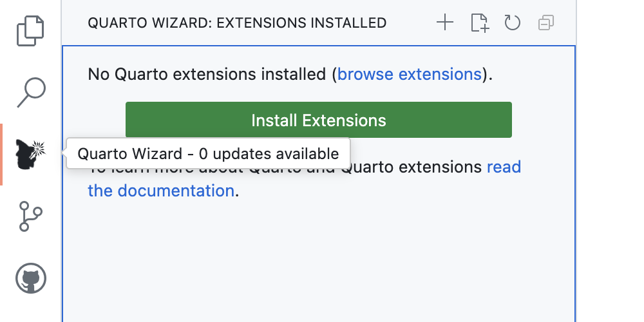
Task: Click the new file template icon
Action: pyautogui.click(x=478, y=23)
